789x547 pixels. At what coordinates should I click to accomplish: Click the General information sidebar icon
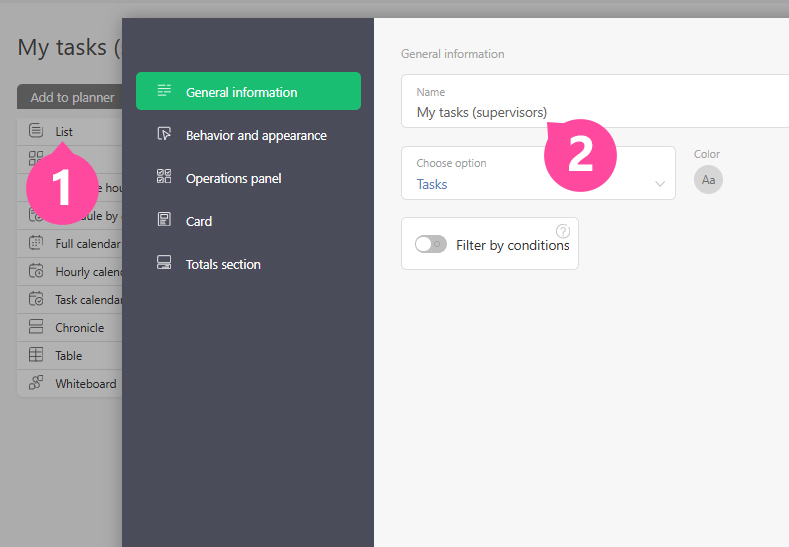point(164,92)
